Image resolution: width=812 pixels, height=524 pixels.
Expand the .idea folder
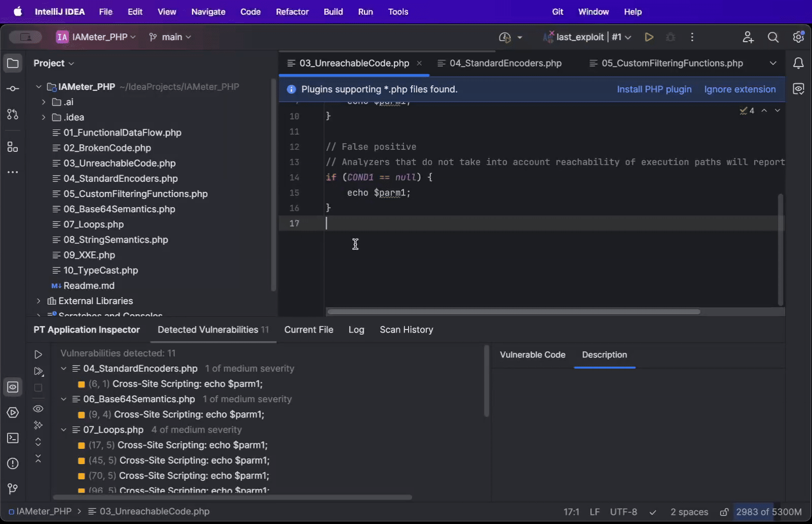point(44,117)
